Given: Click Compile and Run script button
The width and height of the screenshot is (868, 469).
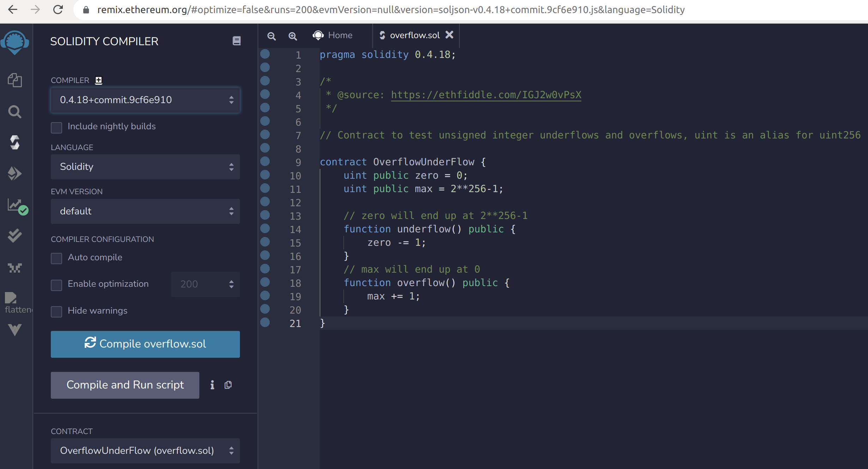Looking at the screenshot, I should (125, 385).
